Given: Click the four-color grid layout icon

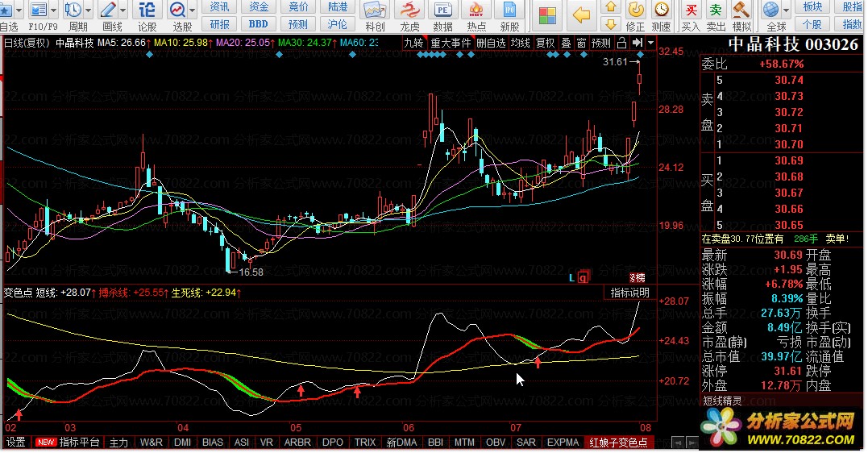Looking at the screenshot, I should (547, 15).
